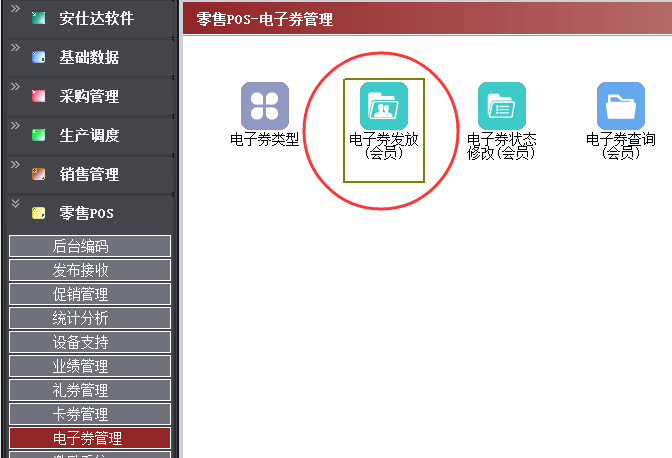Open 电子券查询(会员) folder icon
The height and width of the screenshot is (458, 672).
coord(621,106)
